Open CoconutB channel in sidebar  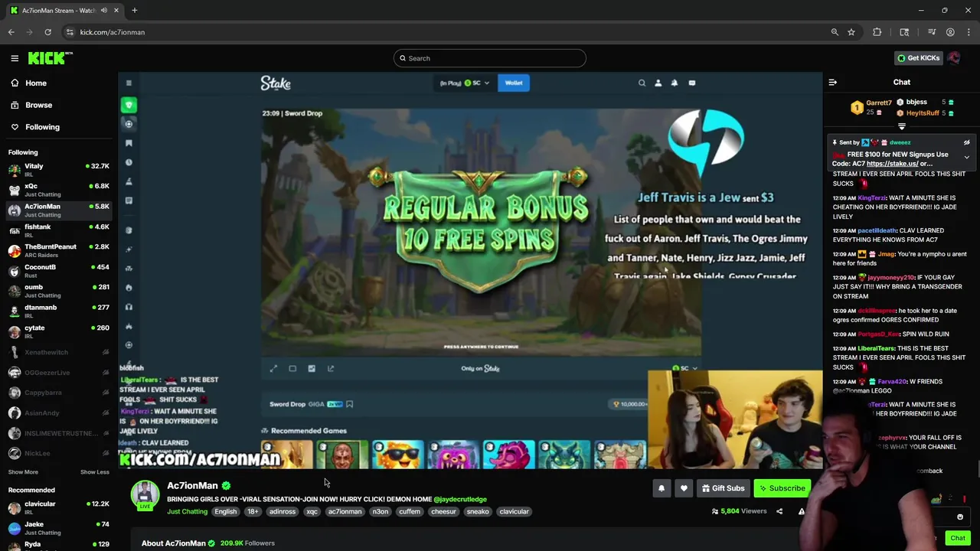click(x=59, y=270)
